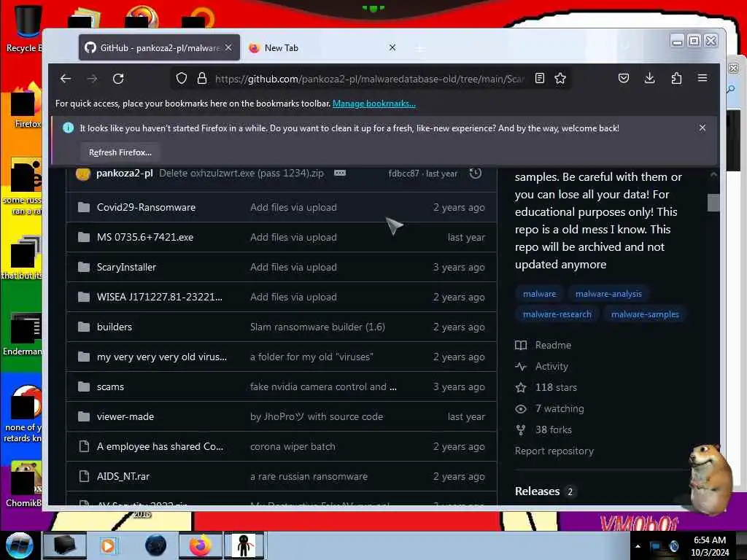Open the Windows Start button

19,545
